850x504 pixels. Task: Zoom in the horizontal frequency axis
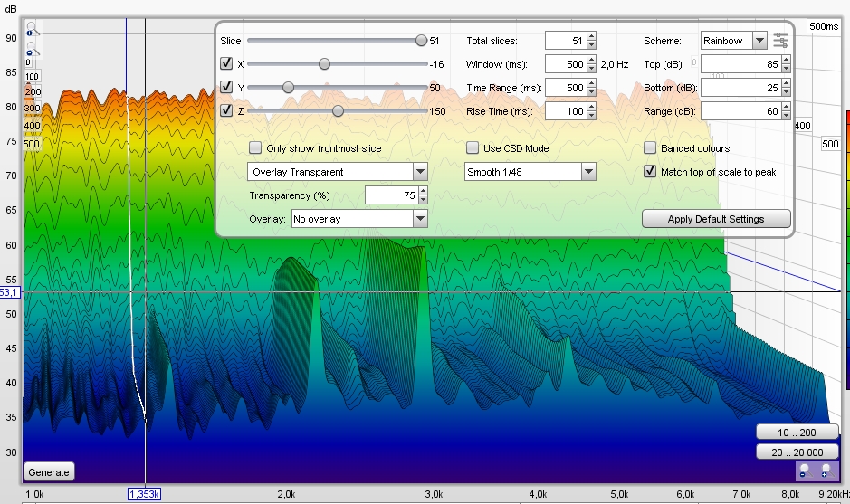[x=826, y=471]
